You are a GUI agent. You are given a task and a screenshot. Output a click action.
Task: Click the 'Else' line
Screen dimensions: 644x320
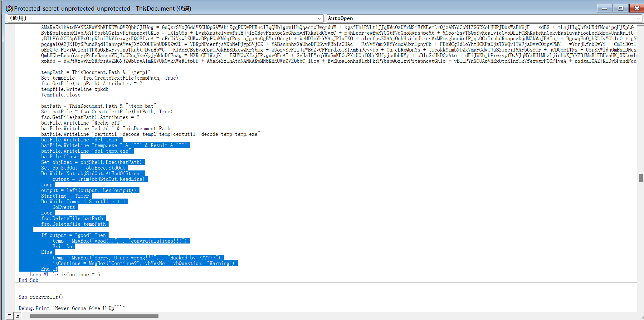(x=47, y=252)
